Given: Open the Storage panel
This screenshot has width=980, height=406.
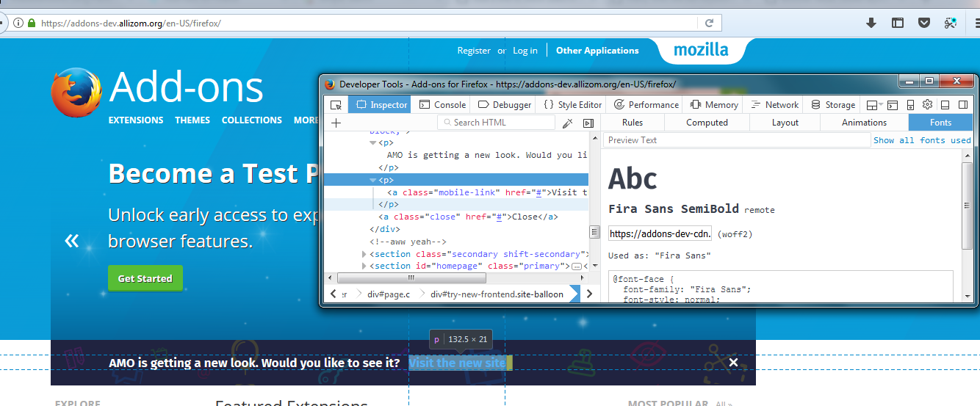Looking at the screenshot, I should [x=832, y=105].
